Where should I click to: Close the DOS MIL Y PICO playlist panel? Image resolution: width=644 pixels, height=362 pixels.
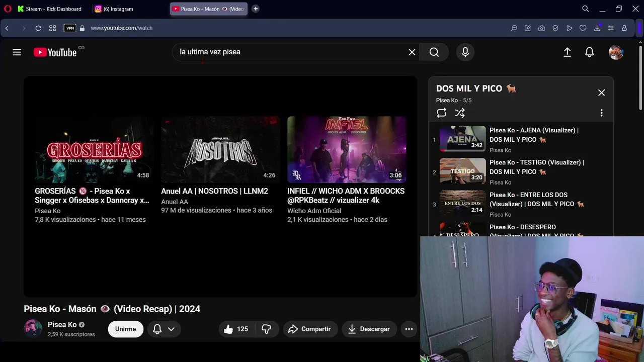pyautogui.click(x=601, y=93)
